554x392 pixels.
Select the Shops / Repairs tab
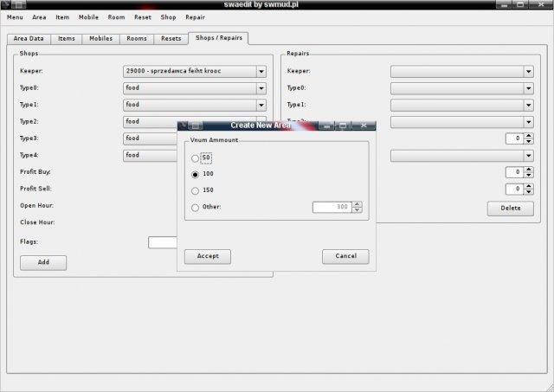point(219,38)
